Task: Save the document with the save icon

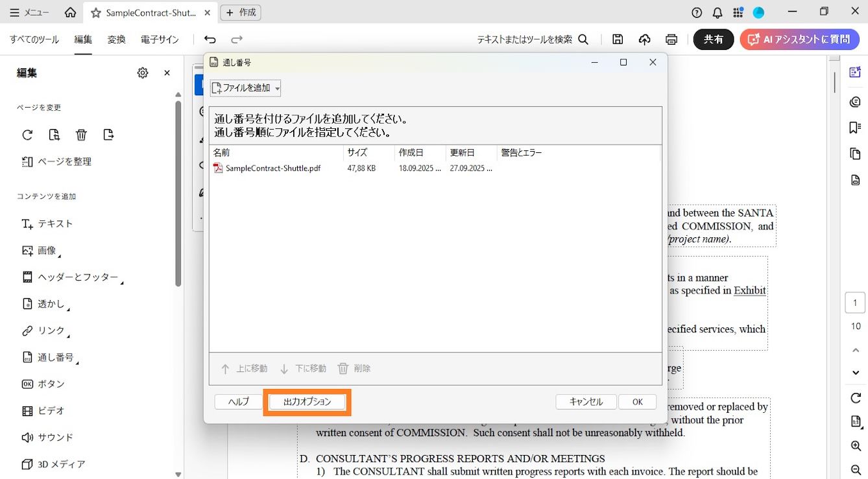Action: [x=618, y=39]
